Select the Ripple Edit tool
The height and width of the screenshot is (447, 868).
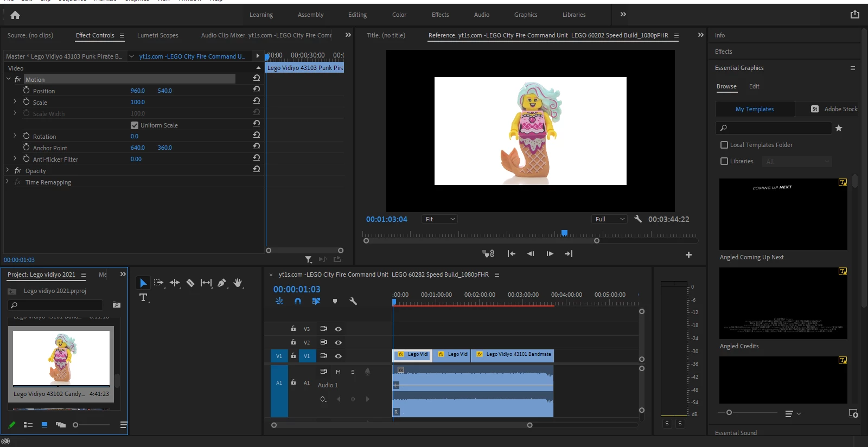pyautogui.click(x=175, y=283)
